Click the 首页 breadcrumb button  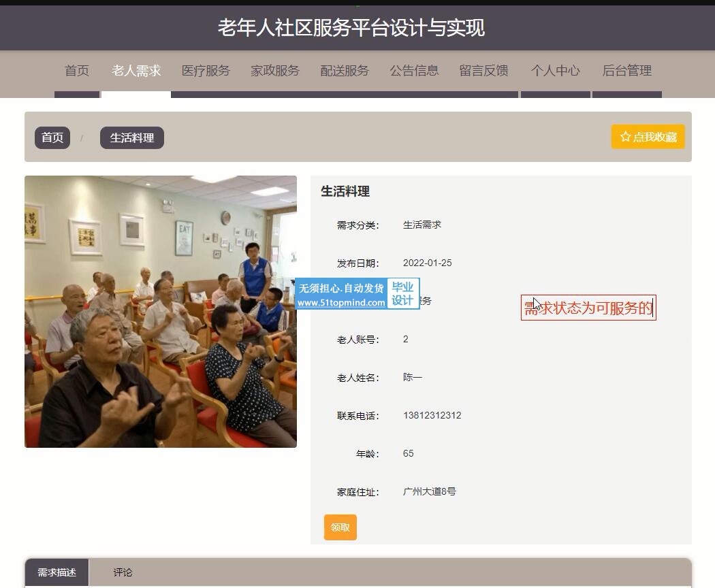pyautogui.click(x=52, y=137)
